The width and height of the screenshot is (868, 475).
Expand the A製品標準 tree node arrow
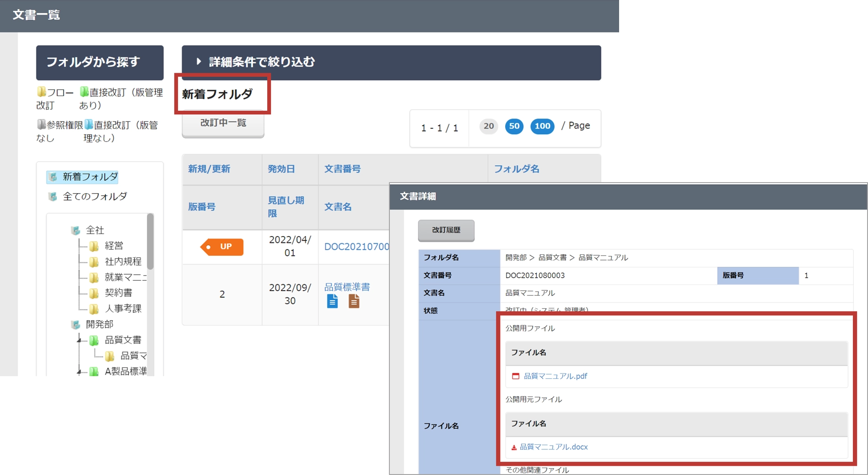coord(79,372)
